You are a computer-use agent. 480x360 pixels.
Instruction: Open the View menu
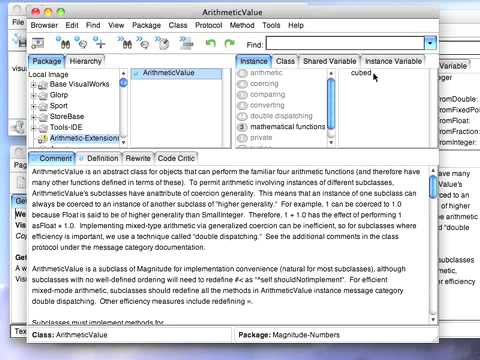(x=116, y=25)
